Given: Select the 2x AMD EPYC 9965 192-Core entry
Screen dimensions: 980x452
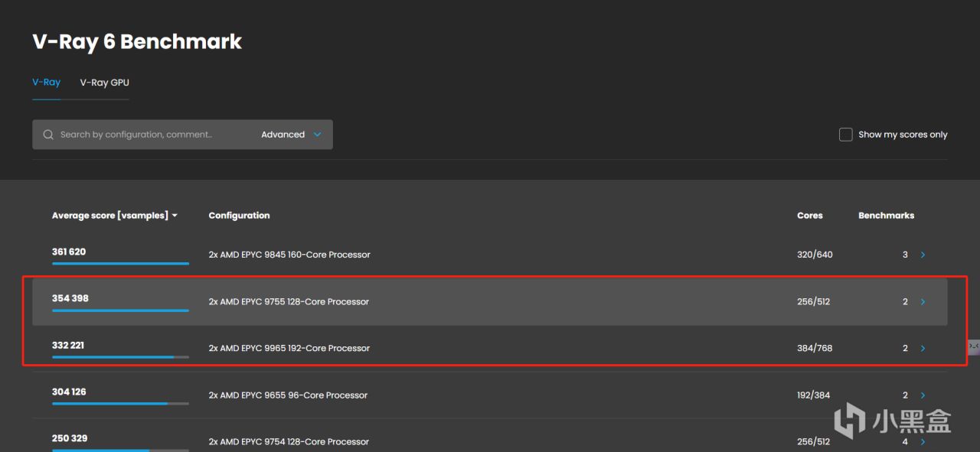Looking at the screenshot, I should pos(289,348).
